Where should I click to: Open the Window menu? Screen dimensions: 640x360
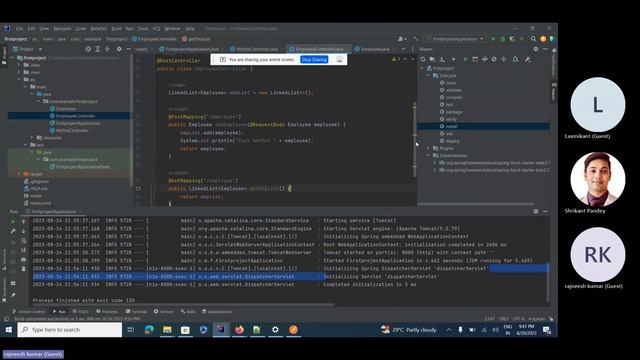[x=172, y=29]
